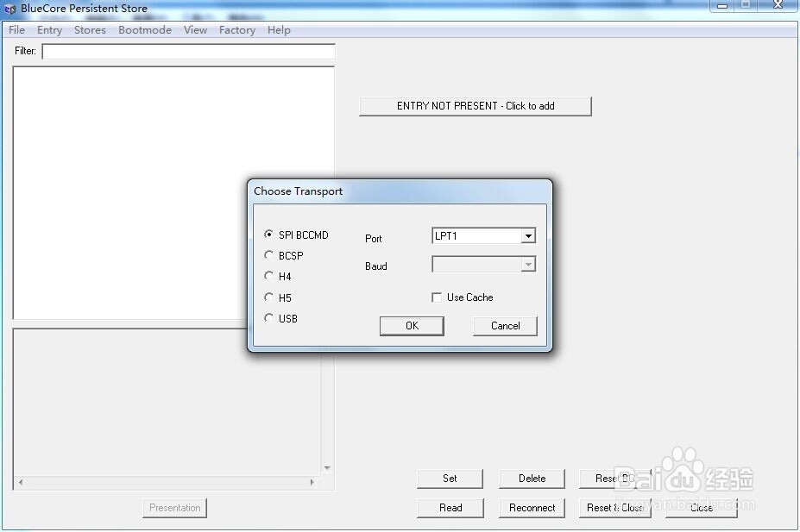Open the Baud dropdown list
This screenshot has width=800, height=532.
pyautogui.click(x=528, y=265)
